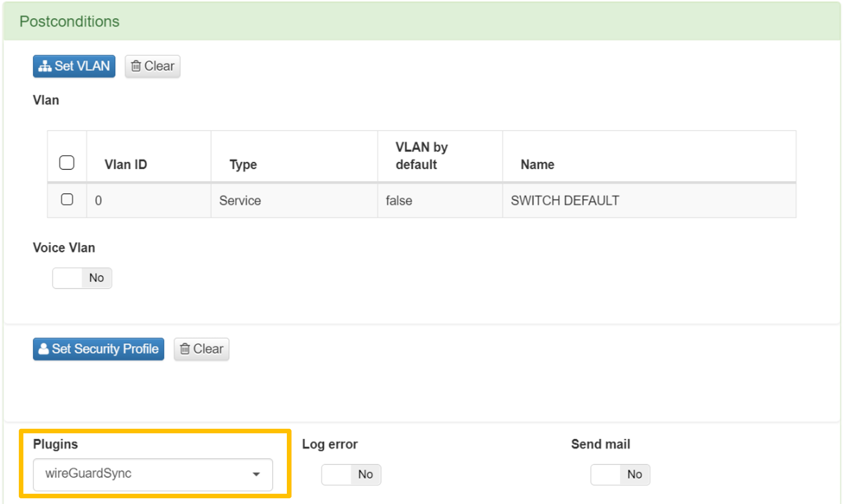844x504 pixels.
Task: Enable the Log error toggle
Action: pos(351,474)
